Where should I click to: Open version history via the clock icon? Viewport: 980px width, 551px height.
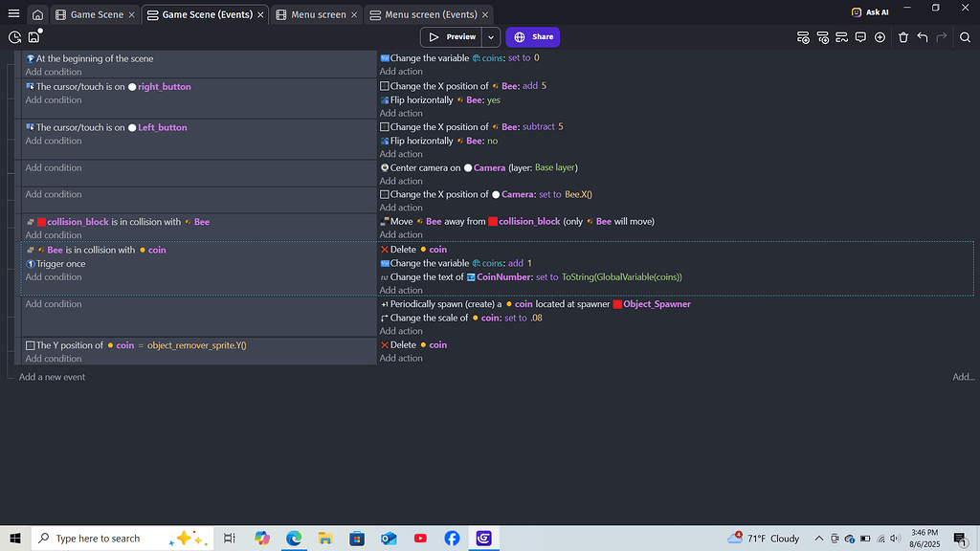click(x=14, y=36)
